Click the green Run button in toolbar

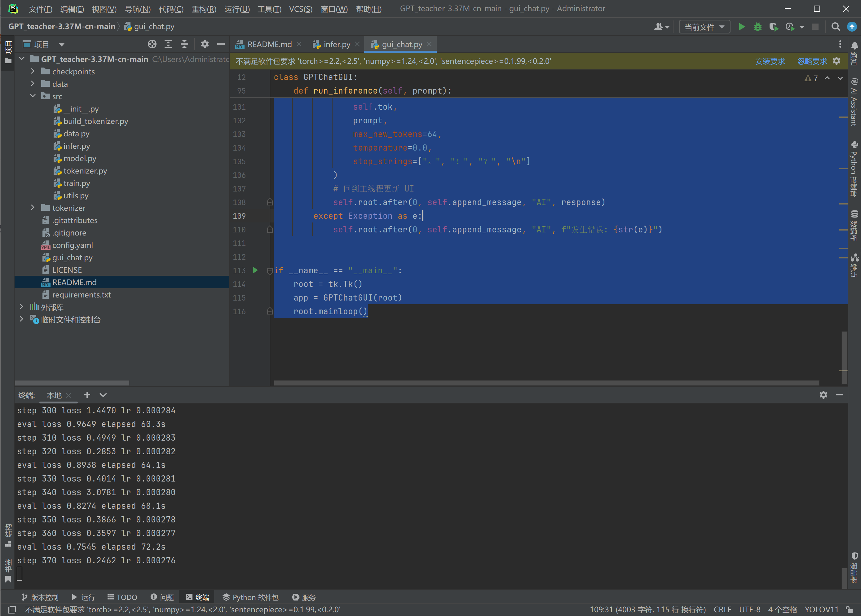point(742,27)
